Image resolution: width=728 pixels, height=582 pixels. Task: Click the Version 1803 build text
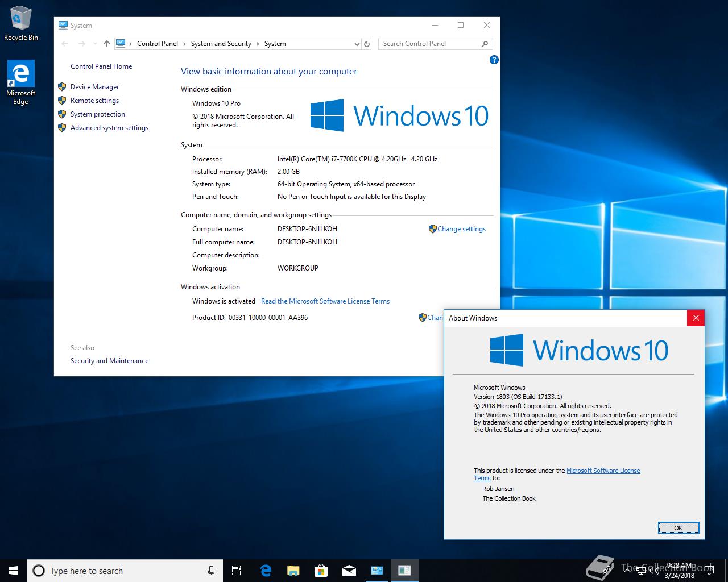(518, 397)
